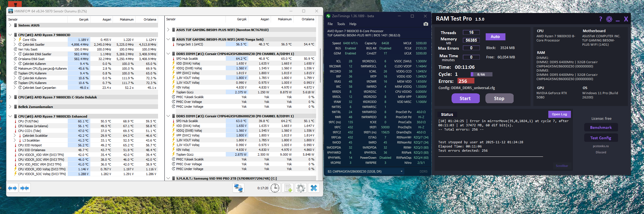Click Max Errors input field

pyautogui.click(x=471, y=48)
